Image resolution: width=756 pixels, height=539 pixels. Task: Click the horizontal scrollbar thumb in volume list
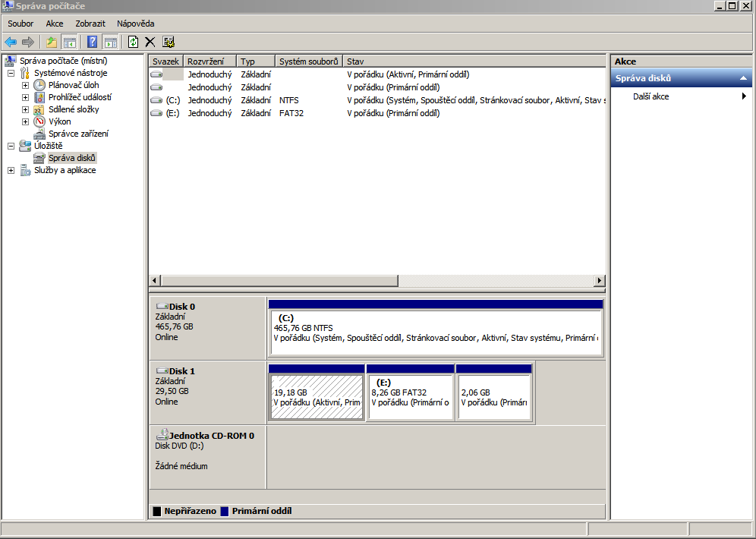(x=279, y=281)
